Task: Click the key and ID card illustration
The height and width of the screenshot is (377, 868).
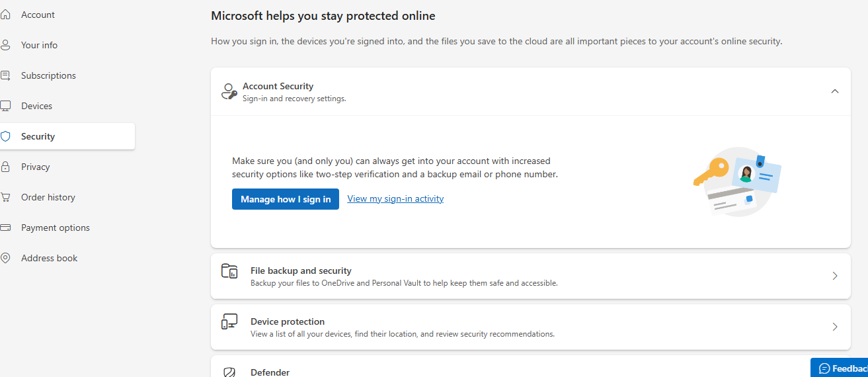Action: click(737, 182)
